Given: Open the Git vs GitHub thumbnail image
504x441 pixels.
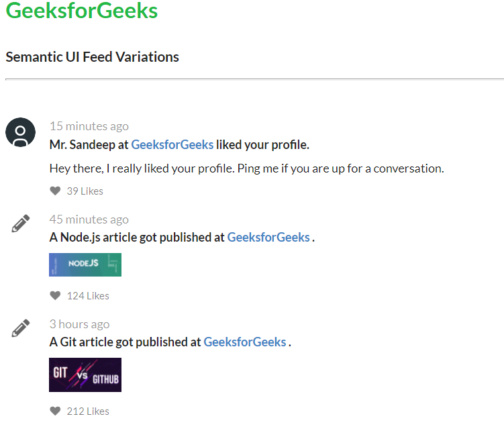Looking at the screenshot, I should coord(85,375).
